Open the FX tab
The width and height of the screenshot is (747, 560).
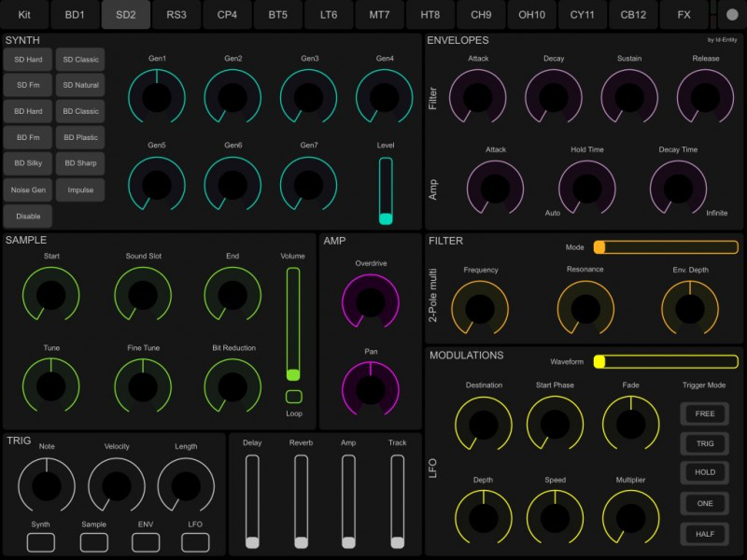684,14
